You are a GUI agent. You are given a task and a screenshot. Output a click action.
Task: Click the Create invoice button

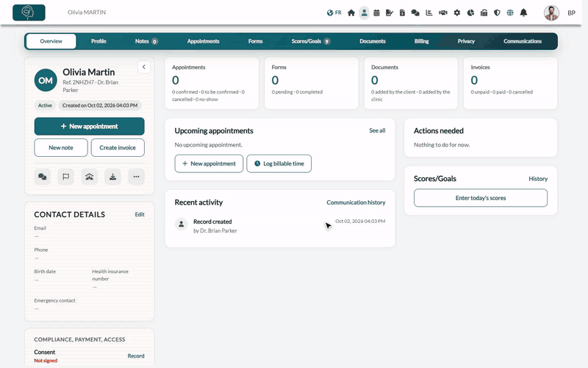pyautogui.click(x=118, y=148)
